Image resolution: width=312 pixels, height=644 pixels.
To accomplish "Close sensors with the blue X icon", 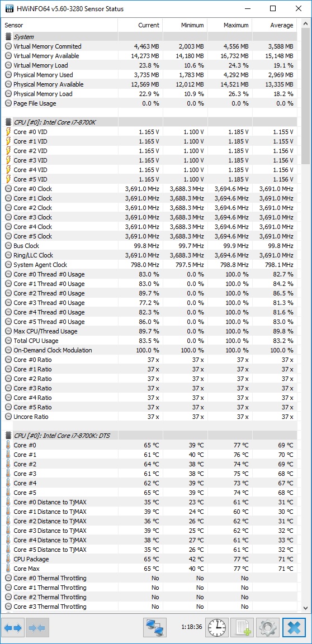I will tap(294, 628).
